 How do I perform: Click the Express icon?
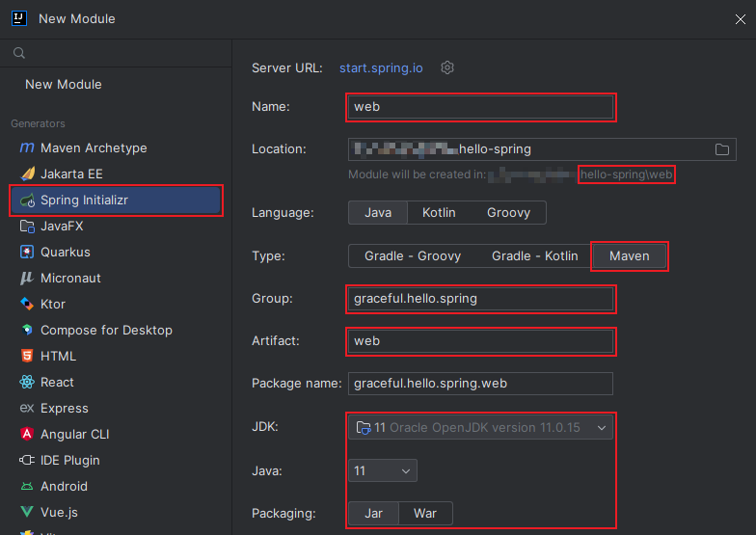coord(27,409)
